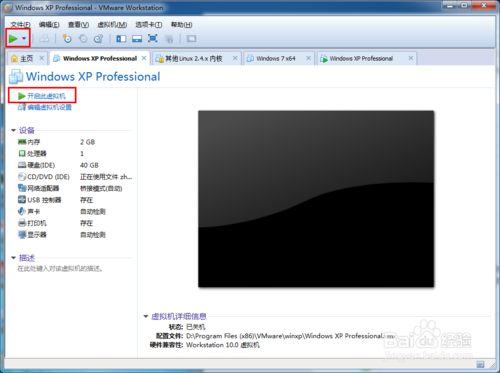Click the console view icon in the toolbar
This screenshot has height=373, width=500.
(191, 39)
